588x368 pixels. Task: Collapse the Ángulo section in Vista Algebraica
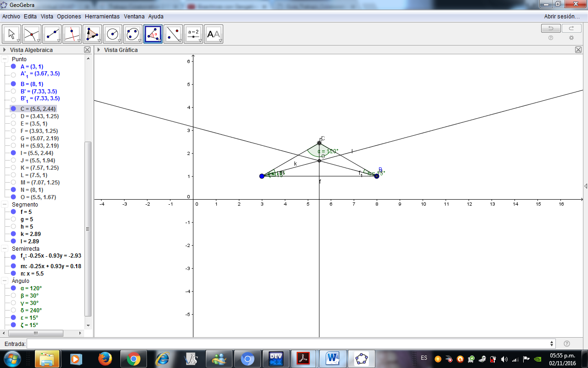(4, 281)
